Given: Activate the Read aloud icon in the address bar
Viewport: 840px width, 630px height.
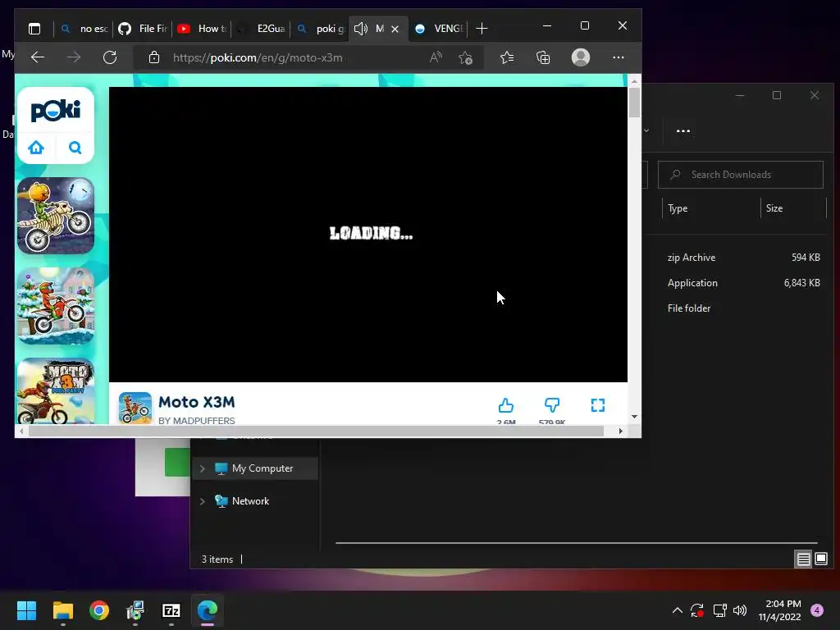Looking at the screenshot, I should 436,57.
